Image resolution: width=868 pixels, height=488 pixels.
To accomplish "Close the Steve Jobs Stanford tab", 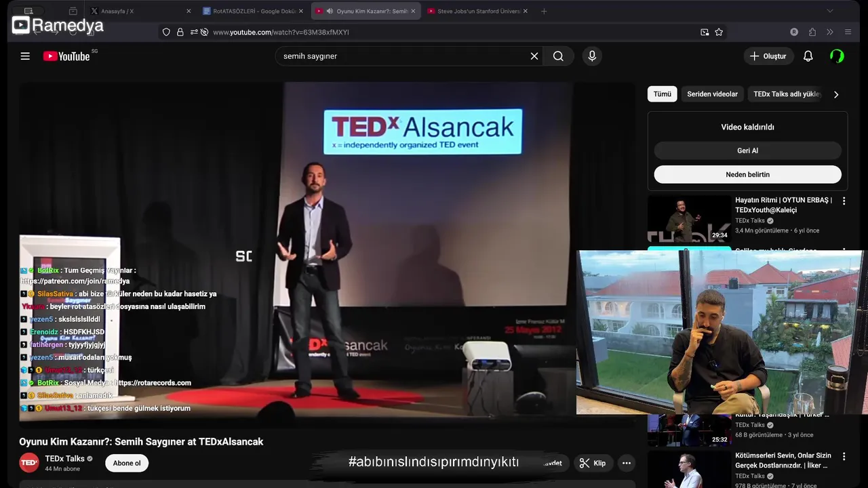I will click(525, 11).
